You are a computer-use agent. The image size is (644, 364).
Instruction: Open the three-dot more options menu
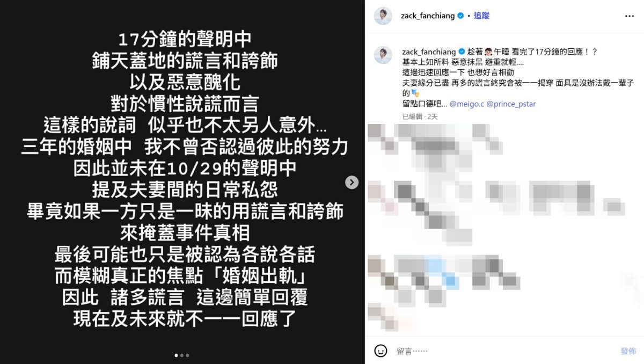[630, 16]
